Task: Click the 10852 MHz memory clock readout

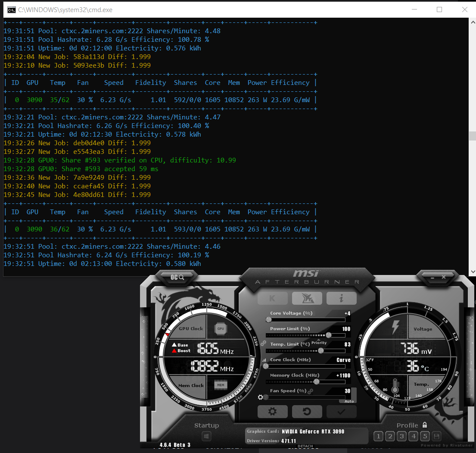Action: pos(212,366)
